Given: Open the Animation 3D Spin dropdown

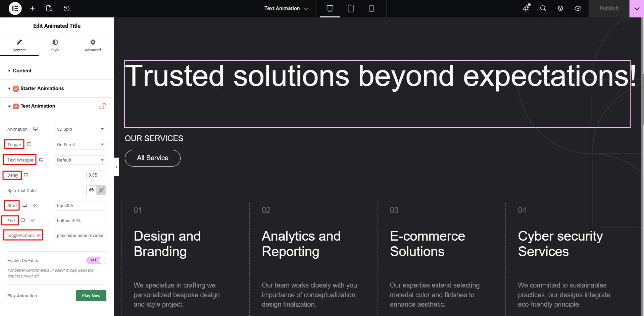Looking at the screenshot, I should (81, 129).
